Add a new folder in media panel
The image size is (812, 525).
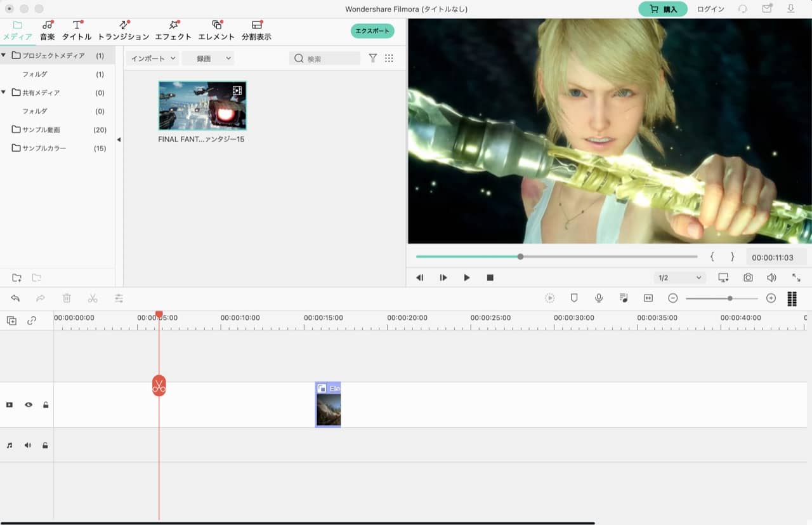point(17,277)
